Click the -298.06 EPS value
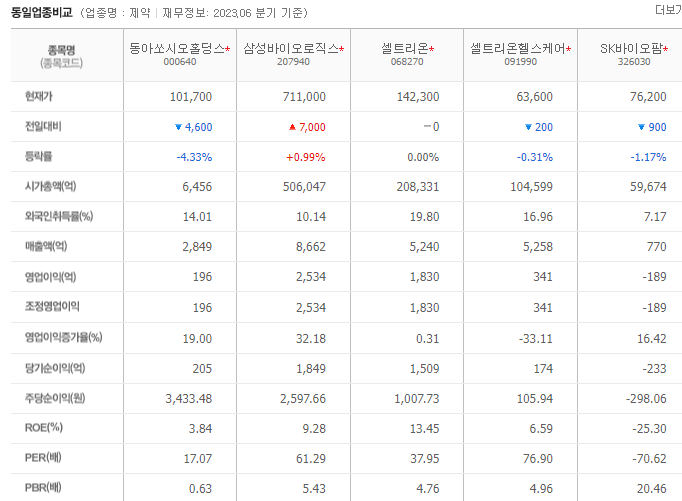This screenshot has height=501, width=682. tap(646, 398)
